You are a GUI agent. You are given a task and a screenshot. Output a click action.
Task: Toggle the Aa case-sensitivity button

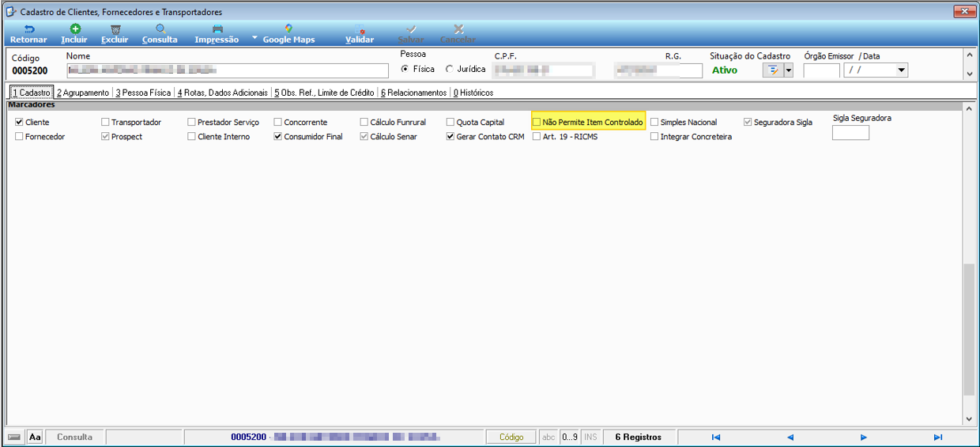click(x=35, y=437)
